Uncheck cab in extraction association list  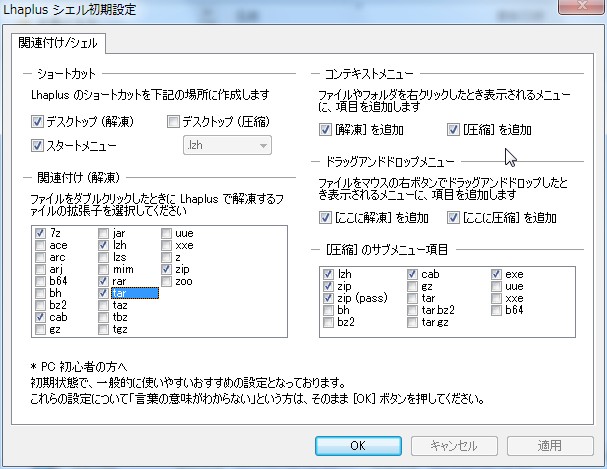40,317
